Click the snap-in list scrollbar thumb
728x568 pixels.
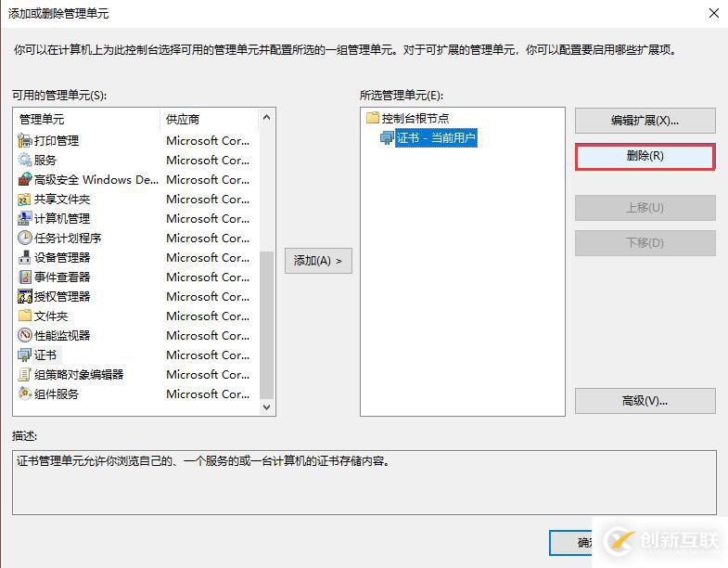coord(266,325)
